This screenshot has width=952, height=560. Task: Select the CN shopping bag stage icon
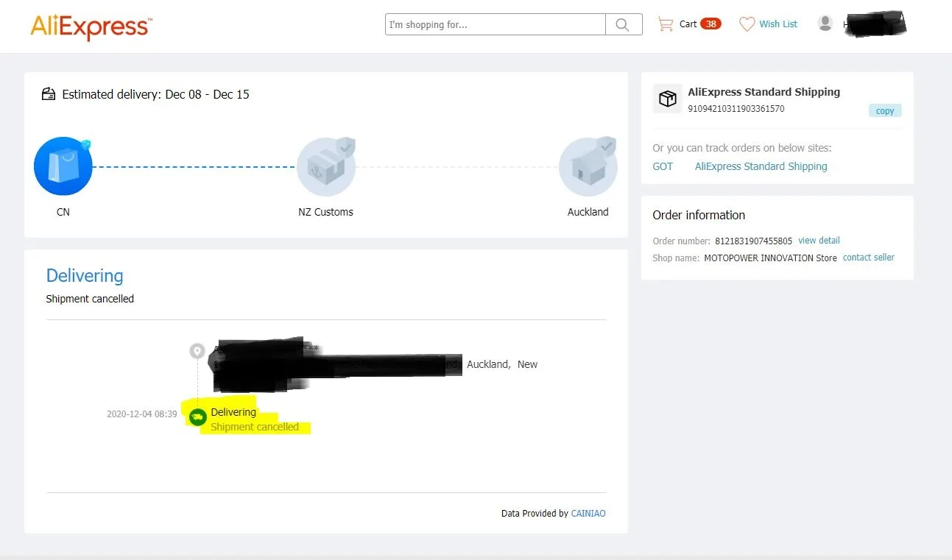pos(63,166)
